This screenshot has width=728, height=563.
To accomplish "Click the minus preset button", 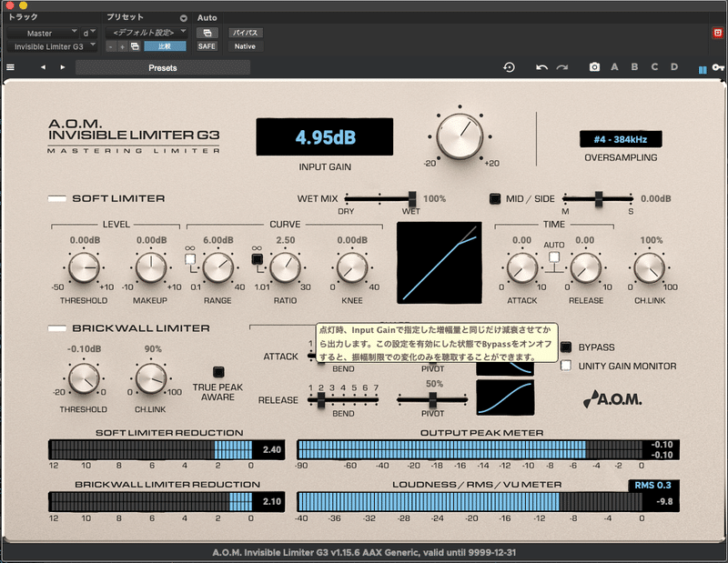I will point(110,46).
